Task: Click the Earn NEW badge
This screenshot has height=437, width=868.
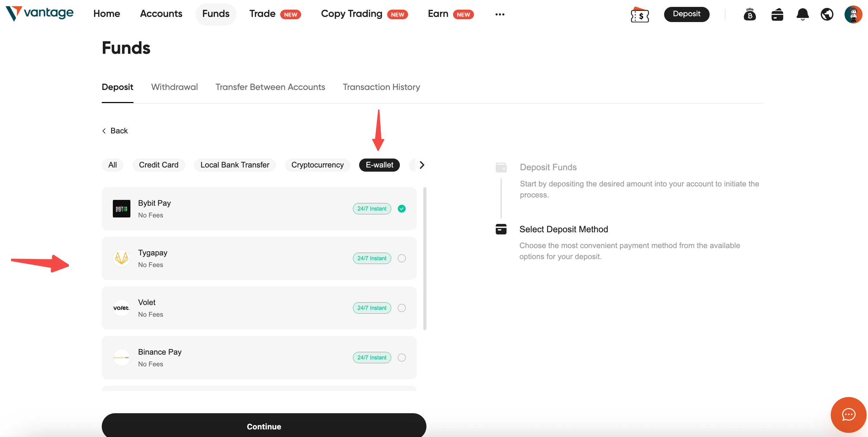Action: (463, 14)
